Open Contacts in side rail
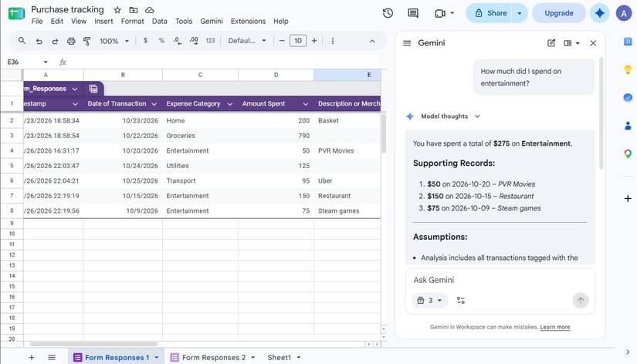The height and width of the screenshot is (364, 637). (x=628, y=126)
